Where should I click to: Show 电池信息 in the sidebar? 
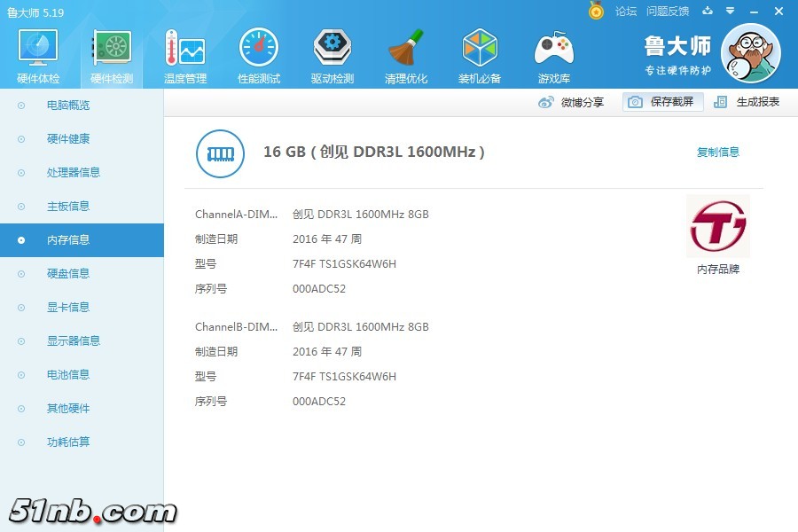pyautogui.click(x=68, y=375)
